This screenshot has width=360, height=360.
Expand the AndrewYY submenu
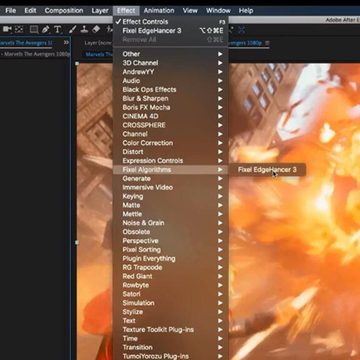tap(170, 72)
